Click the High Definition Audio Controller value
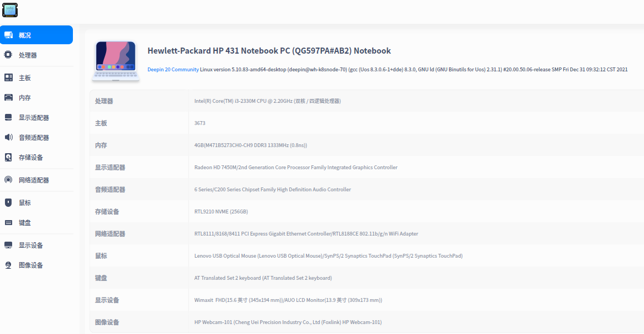The image size is (644, 334). point(272,190)
